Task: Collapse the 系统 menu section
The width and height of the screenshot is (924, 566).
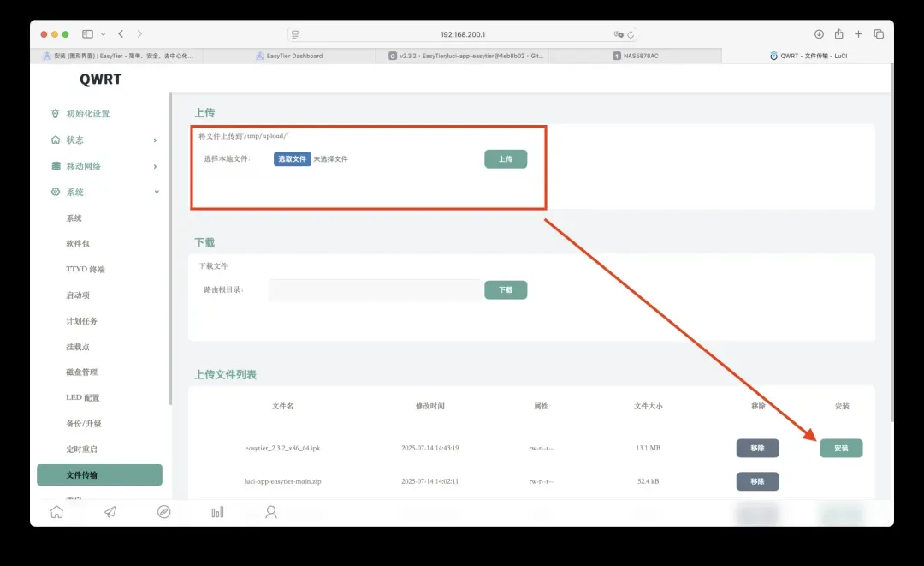Action: (x=157, y=192)
